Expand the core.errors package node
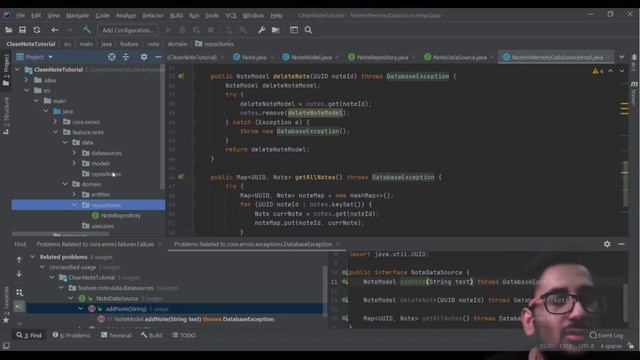 tap(56, 122)
